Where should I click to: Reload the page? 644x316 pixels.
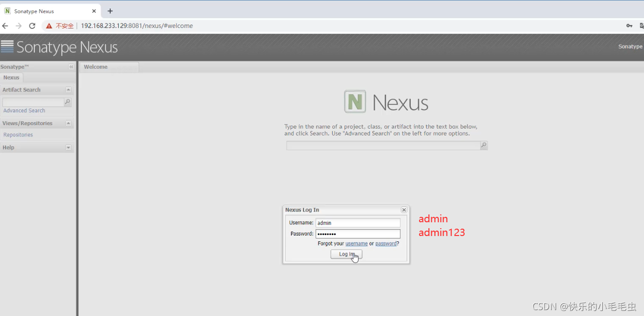point(32,26)
